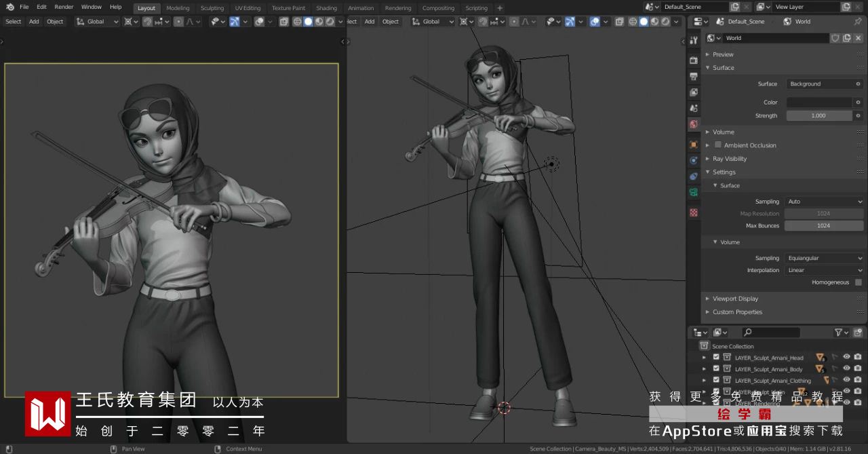868x454 pixels.
Task: Toggle X-ray in the left viewport header
Action: pos(284,21)
